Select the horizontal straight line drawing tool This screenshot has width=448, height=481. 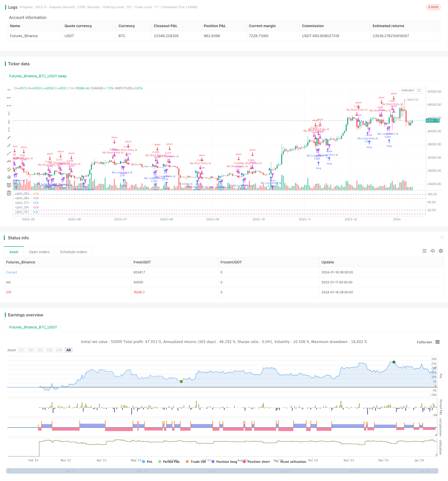(x=9, y=90)
